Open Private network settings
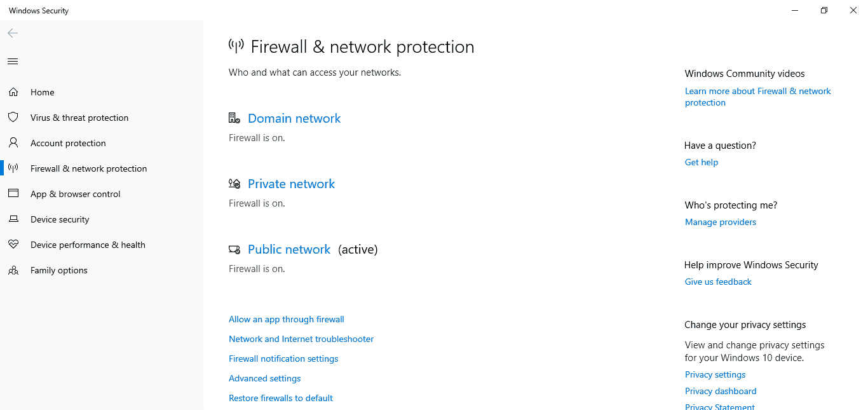Screen dimensions: 868x410 tap(291, 183)
